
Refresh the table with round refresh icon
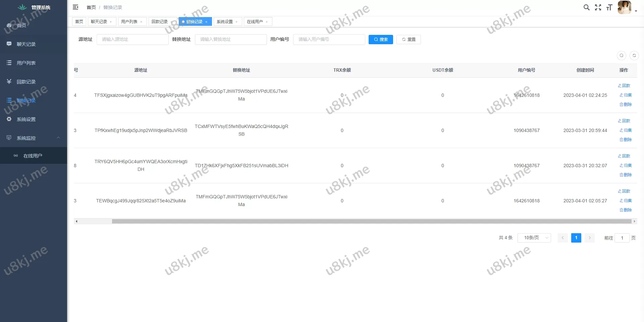[x=634, y=56]
